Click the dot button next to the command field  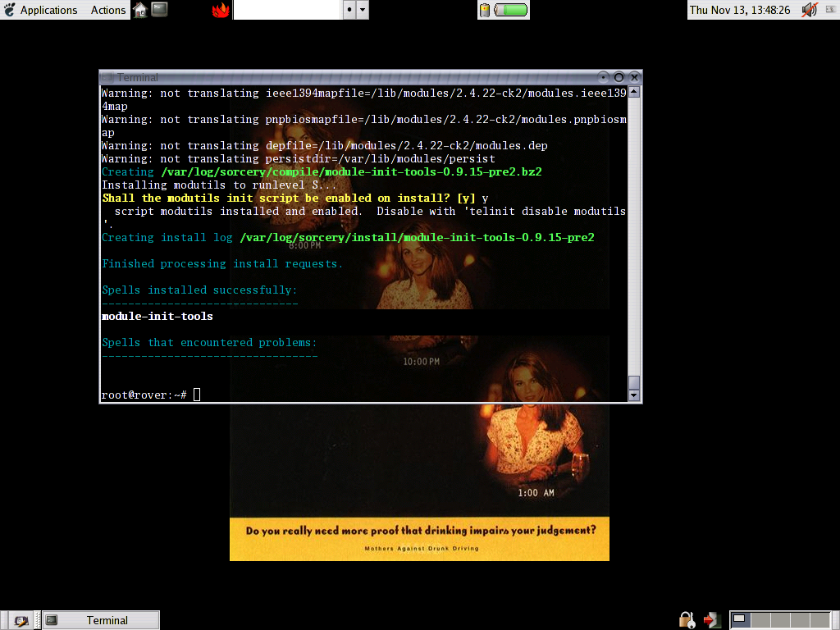(349, 10)
